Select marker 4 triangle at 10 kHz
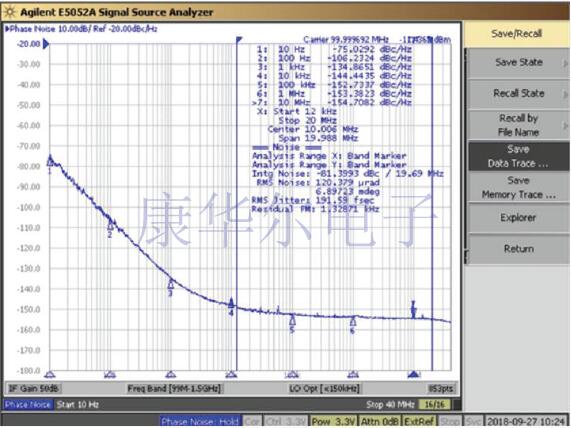571x428 pixels. (x=231, y=303)
